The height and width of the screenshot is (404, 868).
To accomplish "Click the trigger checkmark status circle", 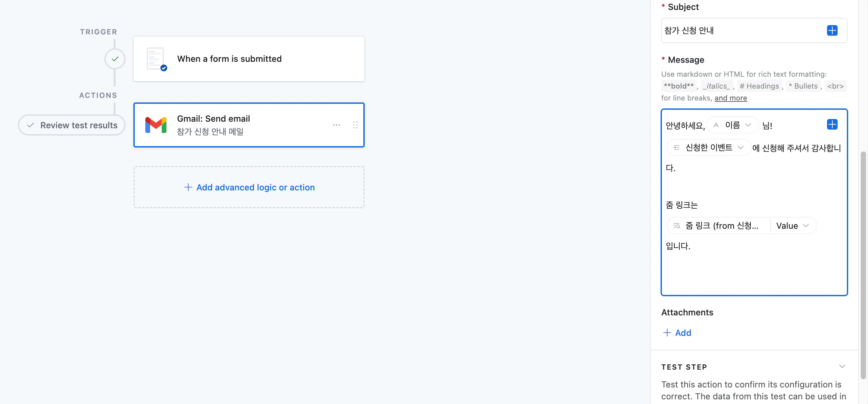I will 115,59.
